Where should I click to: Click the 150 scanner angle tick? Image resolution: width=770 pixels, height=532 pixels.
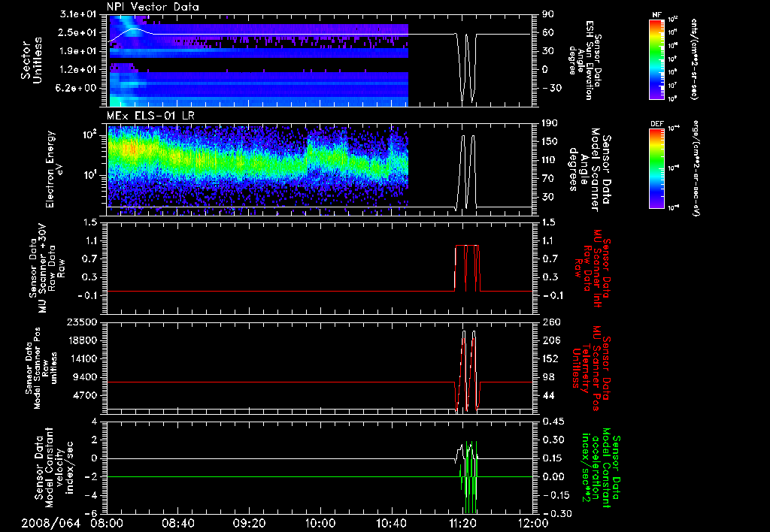pyautogui.click(x=550, y=142)
